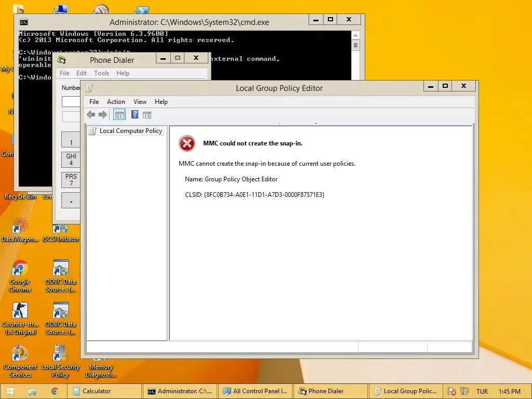Screen dimensions: 532x399
Task: Open DataWagon desktop shortcut
Action: tap(20, 230)
